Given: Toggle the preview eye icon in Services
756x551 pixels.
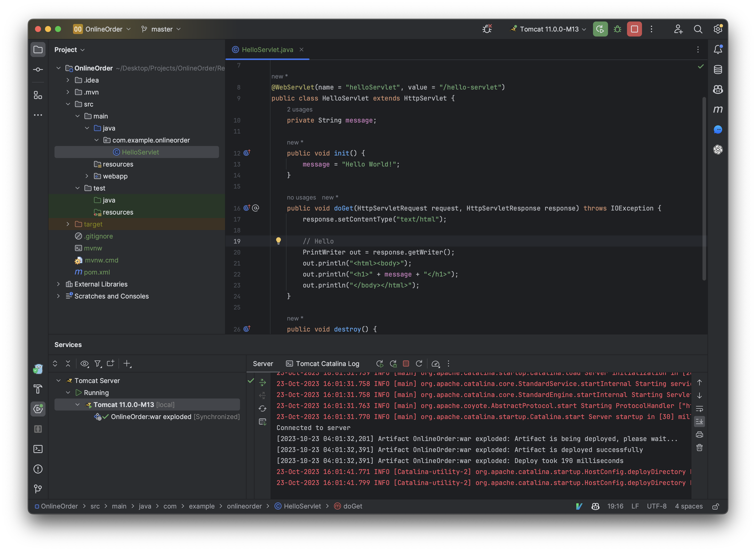Looking at the screenshot, I should click(x=84, y=363).
